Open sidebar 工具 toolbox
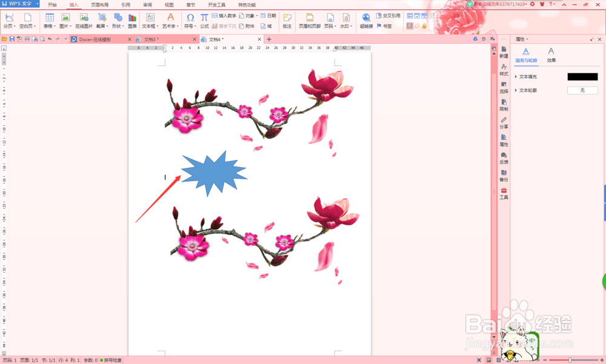This screenshot has height=364, width=606. 504,194
